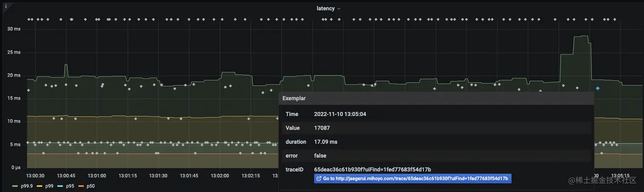Click the error value false
Viewport: 644px width, 192px height.
point(320,155)
